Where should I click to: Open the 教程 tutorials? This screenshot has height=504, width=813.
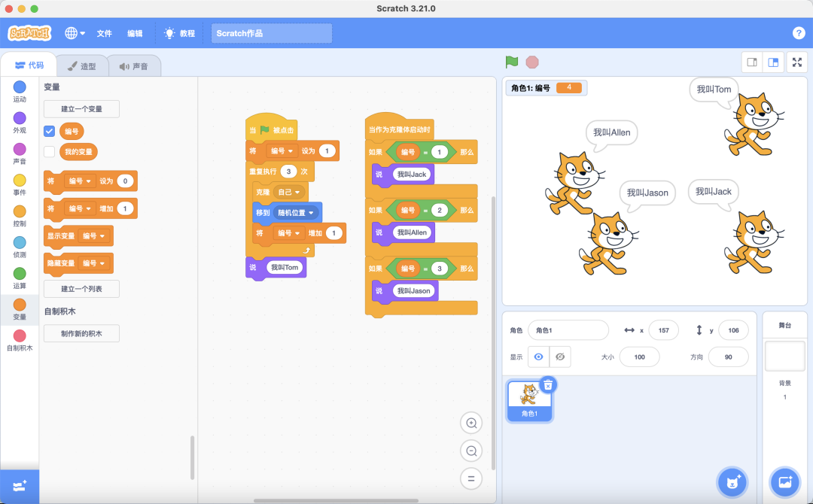tap(179, 33)
